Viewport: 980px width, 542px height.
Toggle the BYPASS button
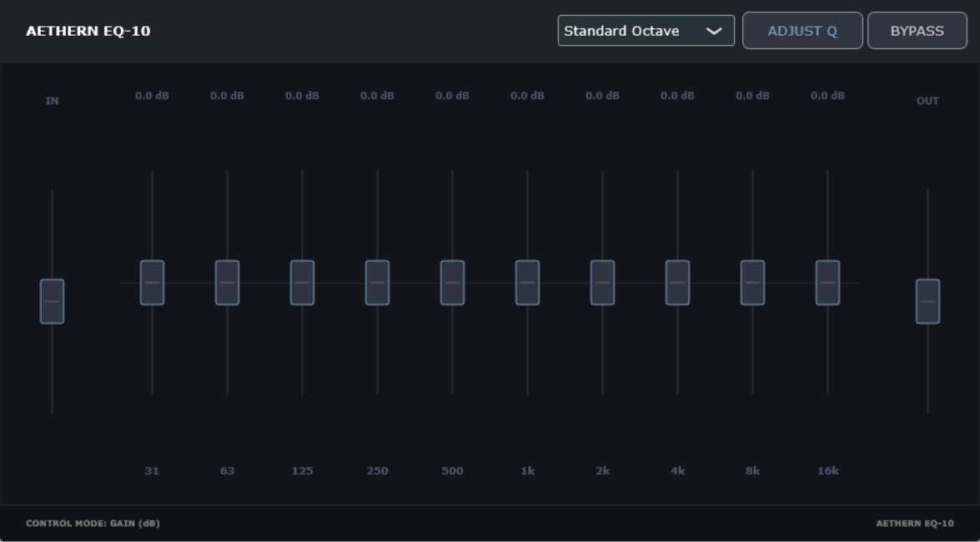click(x=917, y=31)
